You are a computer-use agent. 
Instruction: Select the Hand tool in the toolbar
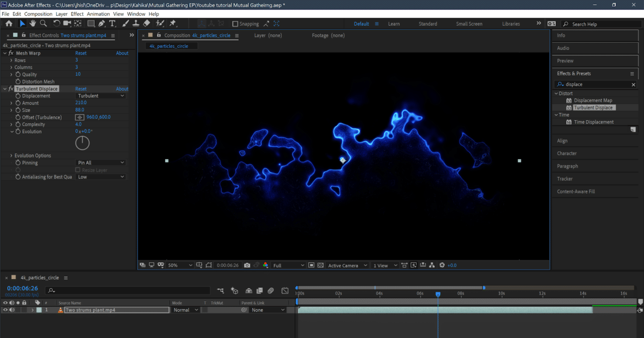33,24
